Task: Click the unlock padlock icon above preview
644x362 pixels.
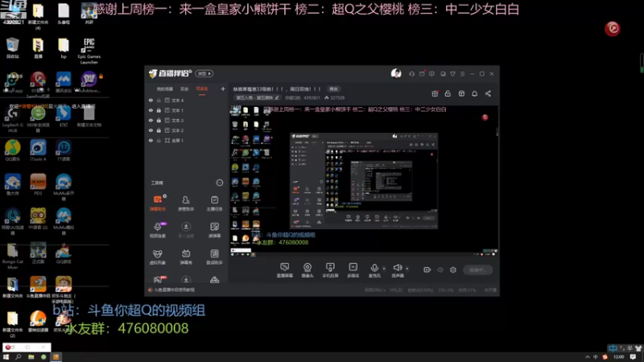Action: [x=448, y=93]
